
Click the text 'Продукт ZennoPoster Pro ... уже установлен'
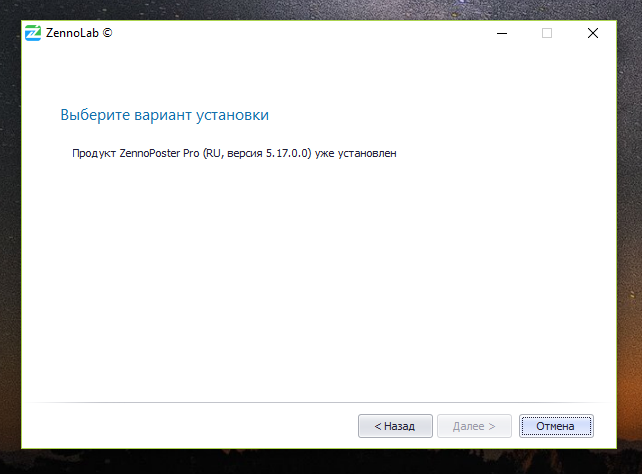pyautogui.click(x=234, y=153)
